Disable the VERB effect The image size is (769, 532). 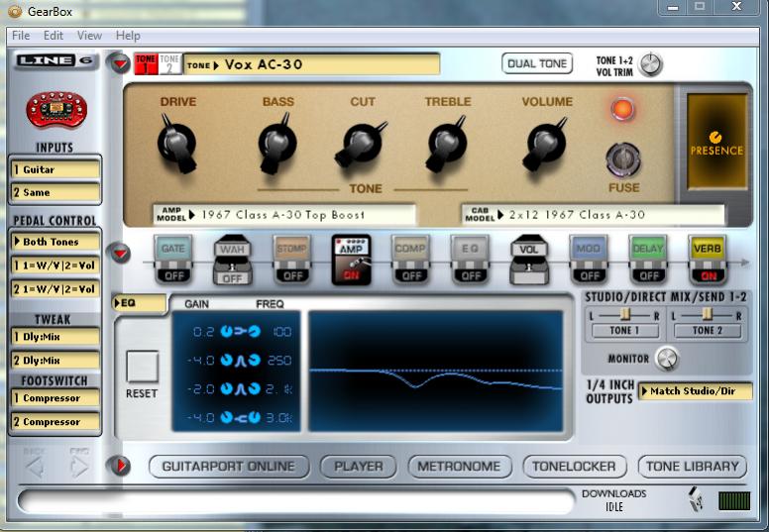pyautogui.click(x=708, y=260)
